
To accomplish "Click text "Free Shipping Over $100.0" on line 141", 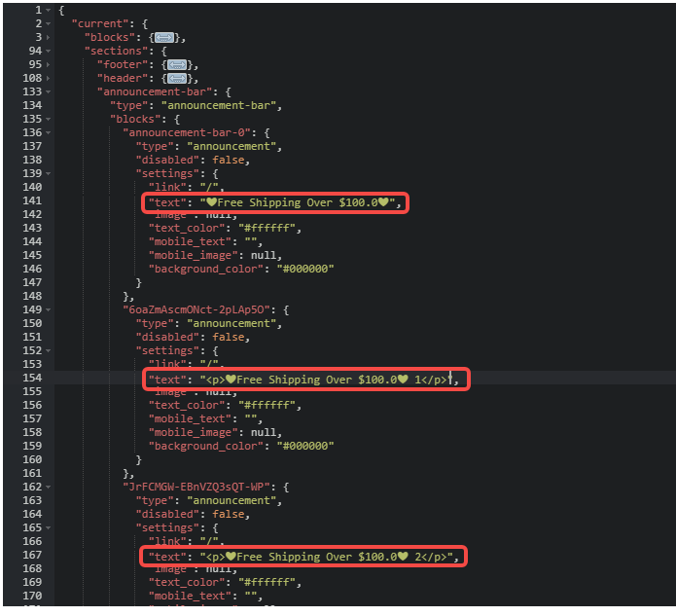I will point(298,202).
